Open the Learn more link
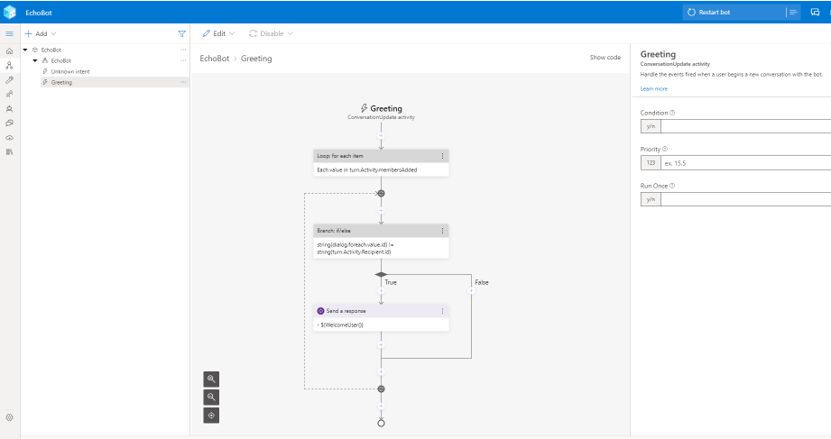 click(x=654, y=89)
